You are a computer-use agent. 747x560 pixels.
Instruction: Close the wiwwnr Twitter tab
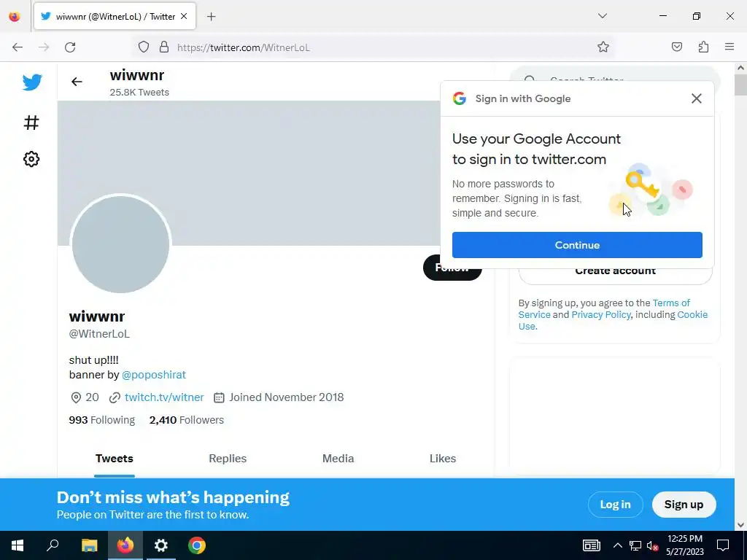[184, 16]
